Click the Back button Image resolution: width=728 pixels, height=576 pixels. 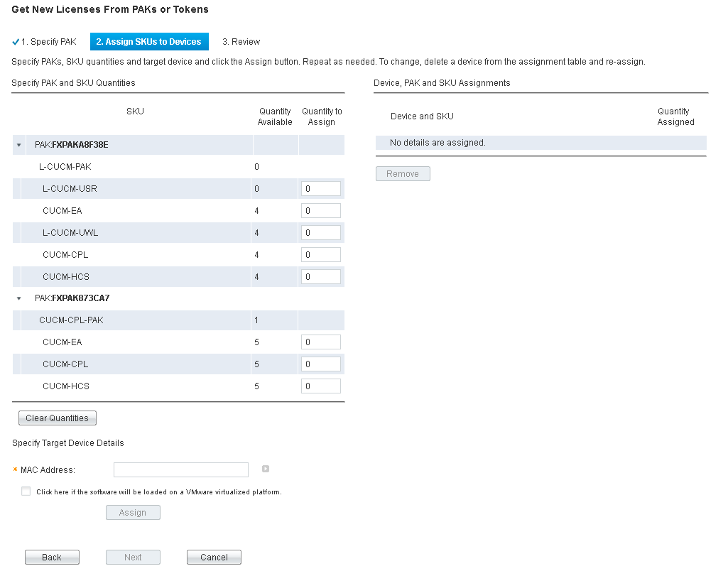tap(52, 557)
